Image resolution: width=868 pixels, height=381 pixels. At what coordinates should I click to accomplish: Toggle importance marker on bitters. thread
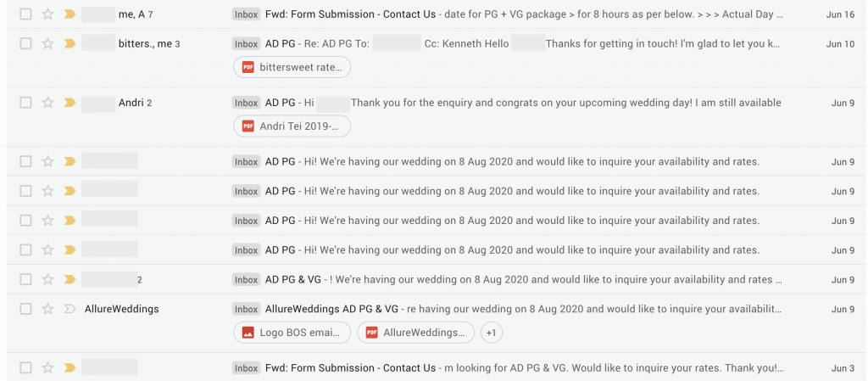tap(70, 44)
